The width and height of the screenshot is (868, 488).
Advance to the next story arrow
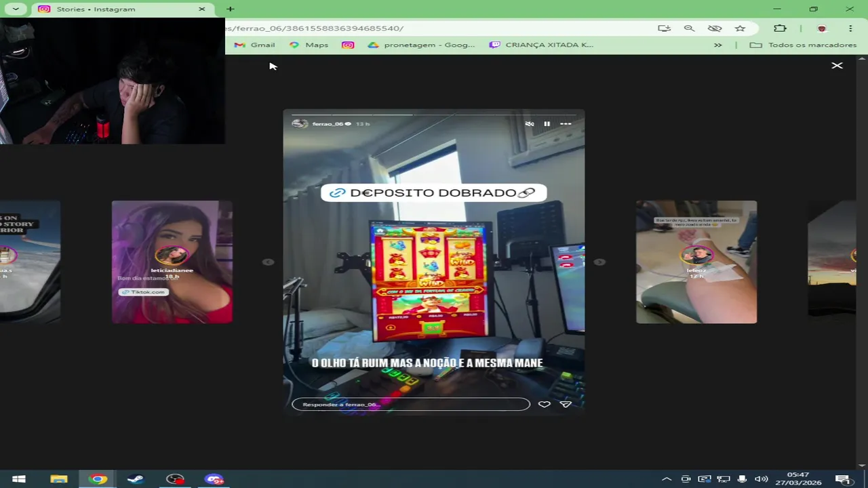click(599, 262)
